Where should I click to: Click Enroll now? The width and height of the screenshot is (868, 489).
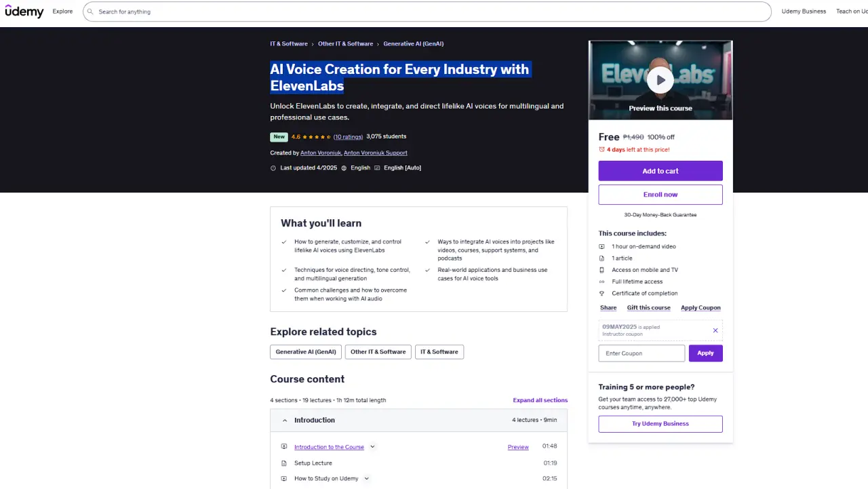(x=660, y=195)
